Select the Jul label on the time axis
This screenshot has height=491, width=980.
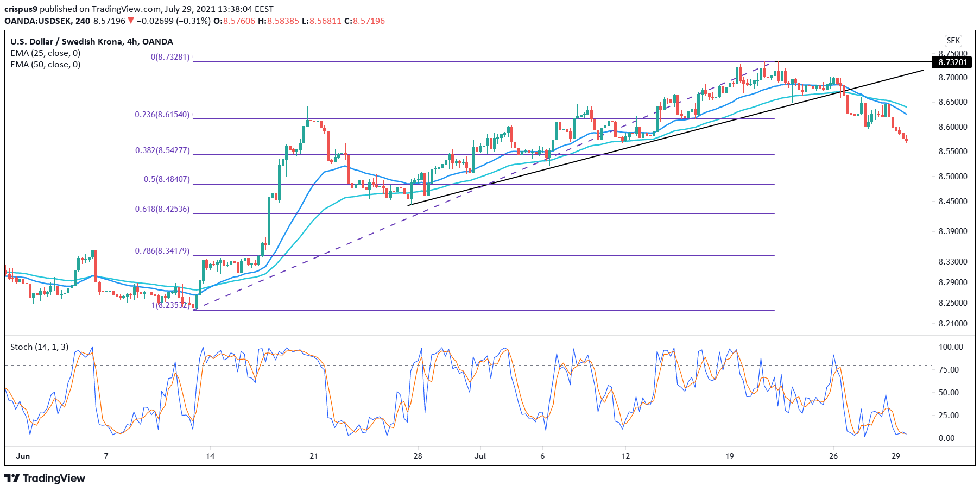(480, 457)
